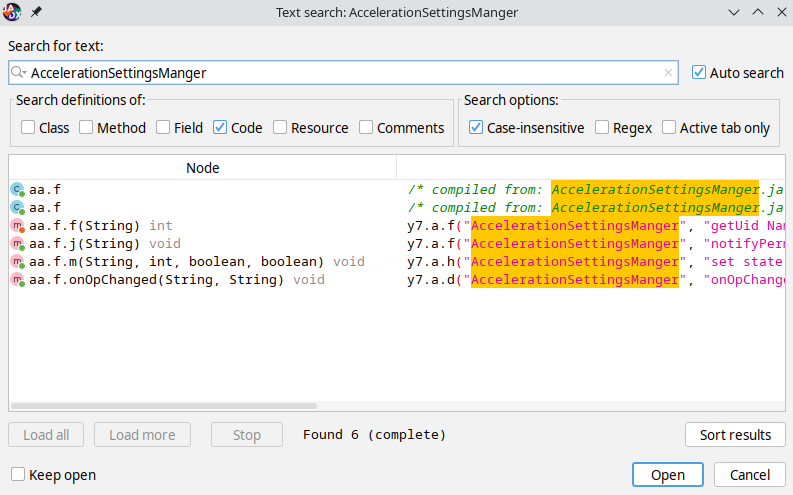
Task: Click the class icon of first aa.f row
Action: (x=17, y=190)
